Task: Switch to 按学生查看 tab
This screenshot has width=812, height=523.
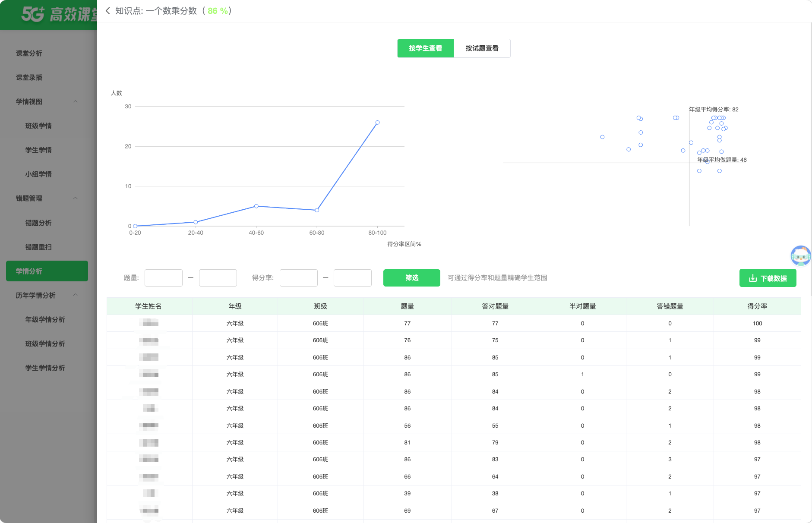Action: tap(426, 48)
